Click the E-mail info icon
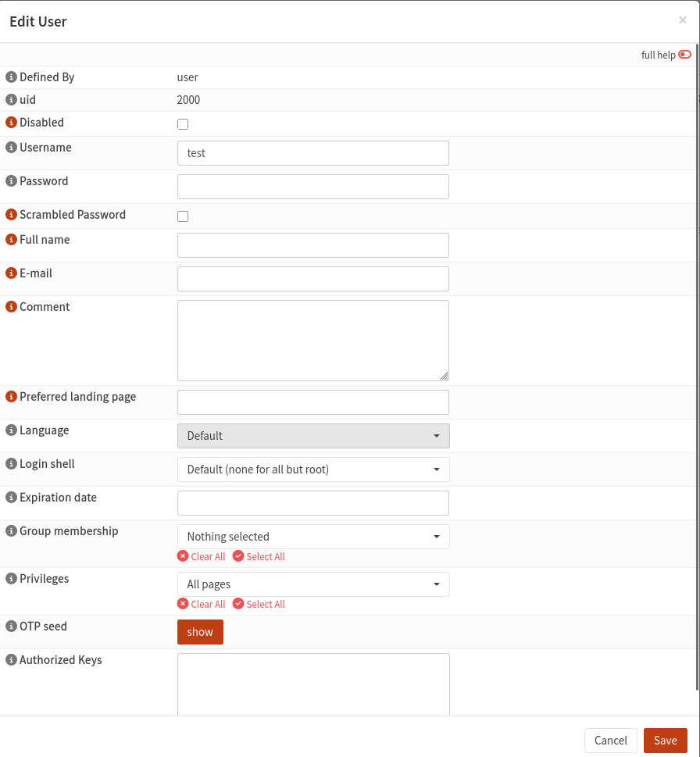 tap(10, 273)
